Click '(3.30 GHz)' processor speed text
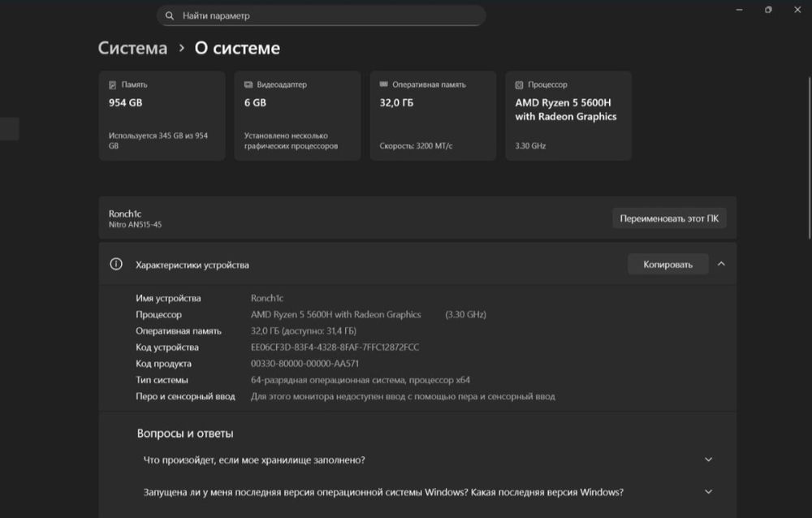The height and width of the screenshot is (518, 812). coord(465,314)
